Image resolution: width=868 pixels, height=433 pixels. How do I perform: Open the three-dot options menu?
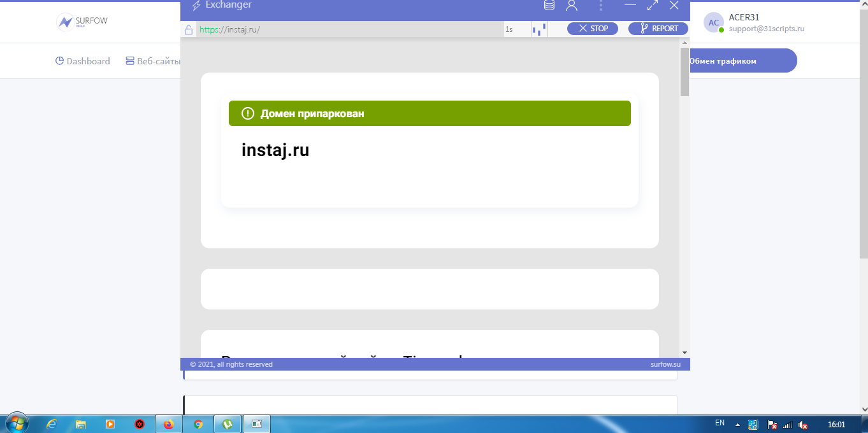[x=601, y=6]
